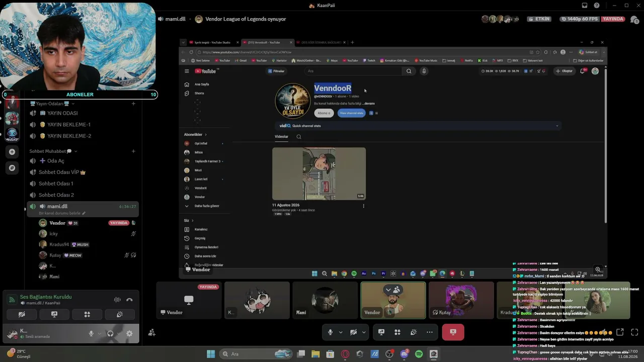The image size is (644, 362).
Task: Click the members icon on the Vendor tile
Action: [x=397, y=290]
